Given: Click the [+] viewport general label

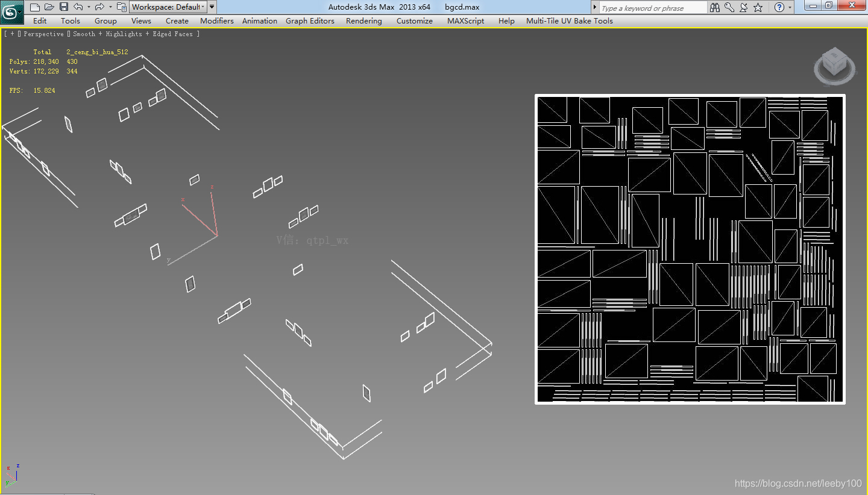Looking at the screenshot, I should pos(11,34).
